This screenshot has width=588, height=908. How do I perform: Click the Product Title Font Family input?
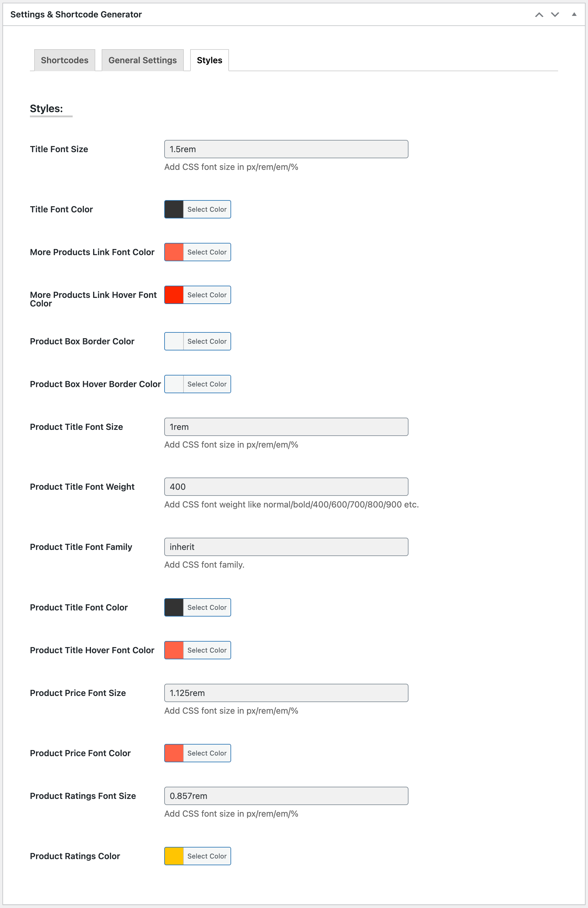pyautogui.click(x=286, y=547)
